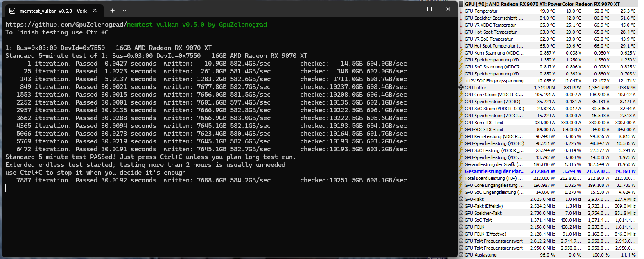This screenshot has width=644, height=259.
Task: Click the 212.864 W blue power value
Action: [543, 171]
